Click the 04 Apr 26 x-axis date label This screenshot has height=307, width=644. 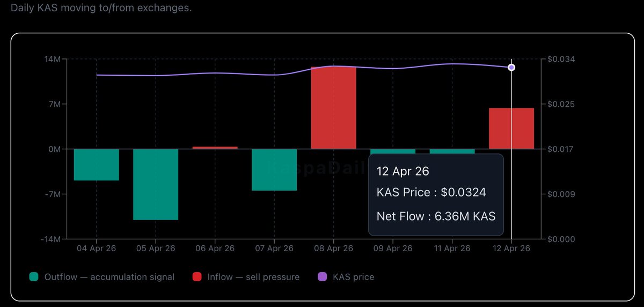click(x=97, y=248)
